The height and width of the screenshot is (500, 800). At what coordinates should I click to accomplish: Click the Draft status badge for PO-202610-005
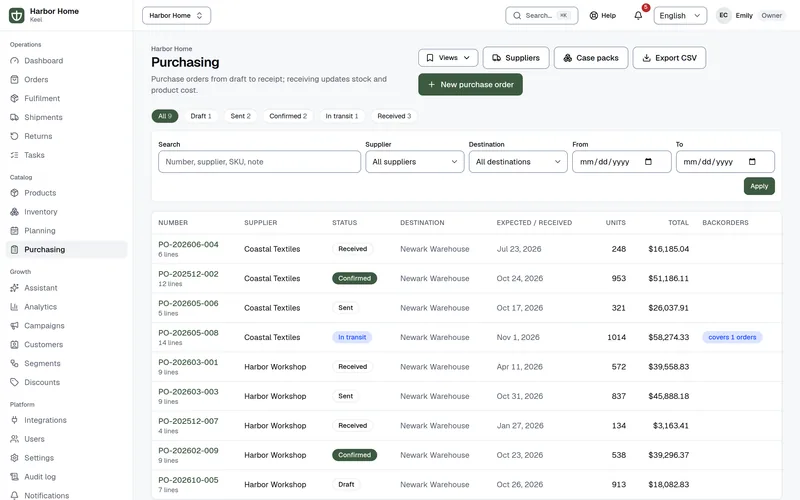coord(346,484)
